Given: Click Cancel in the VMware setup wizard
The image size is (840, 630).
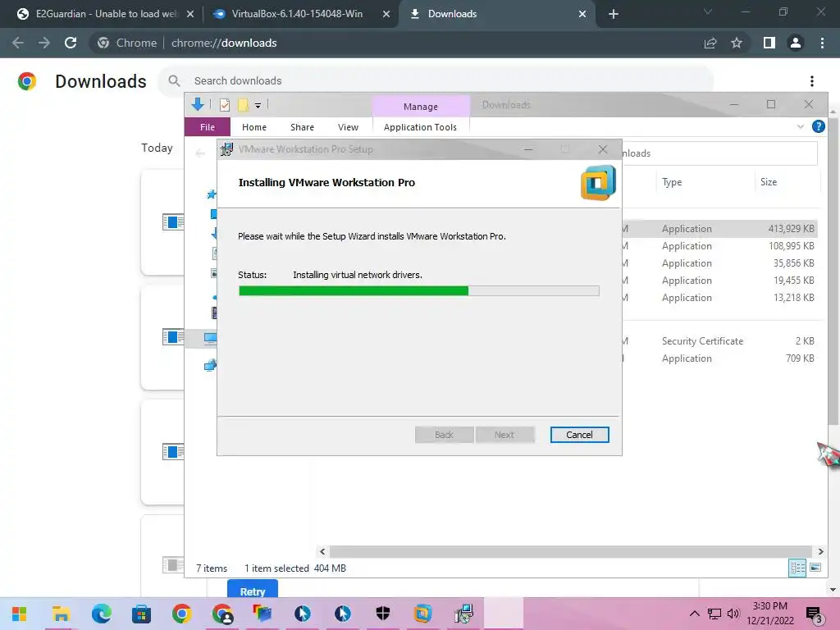Looking at the screenshot, I should tap(579, 435).
